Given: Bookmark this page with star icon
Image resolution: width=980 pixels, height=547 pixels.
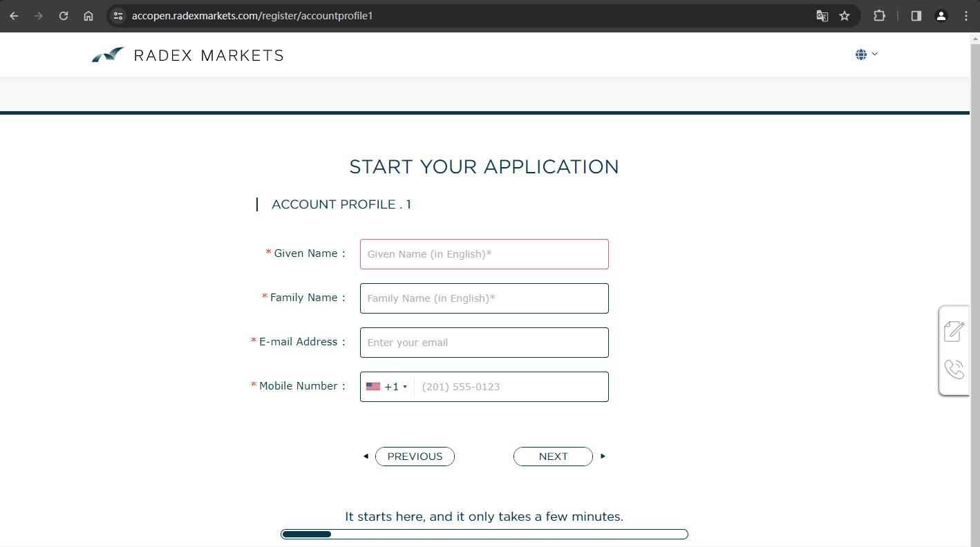Looking at the screenshot, I should [x=845, y=15].
